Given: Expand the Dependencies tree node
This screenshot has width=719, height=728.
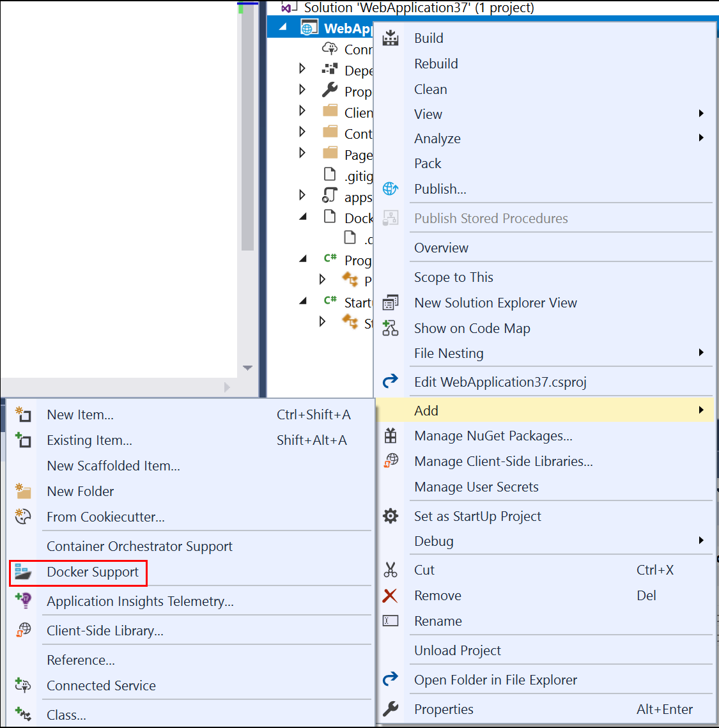Looking at the screenshot, I should pos(302,68).
